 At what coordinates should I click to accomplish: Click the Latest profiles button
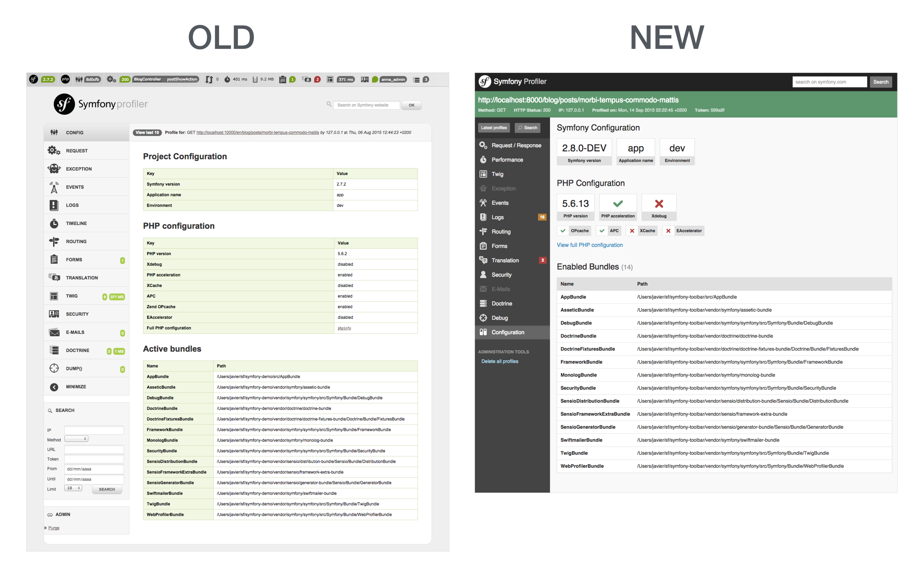494,128
